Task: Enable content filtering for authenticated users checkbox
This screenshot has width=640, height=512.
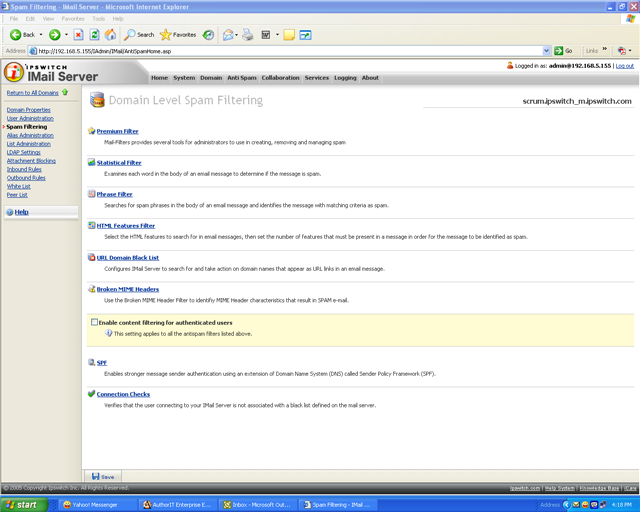Action: coord(94,322)
